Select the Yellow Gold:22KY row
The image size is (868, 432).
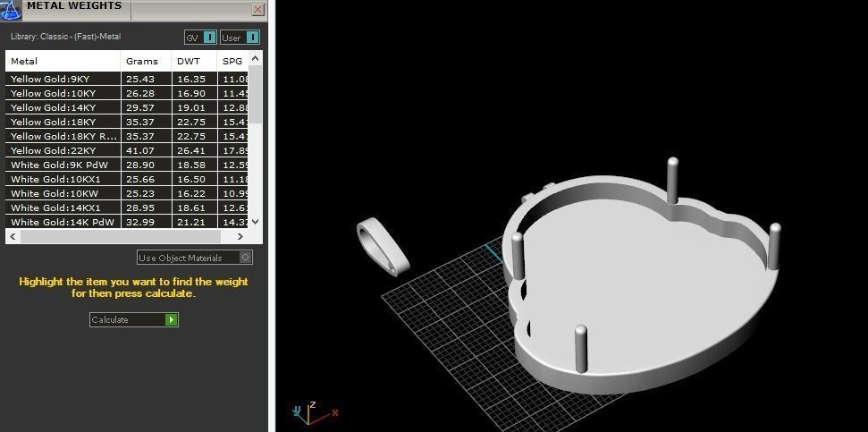point(127,150)
